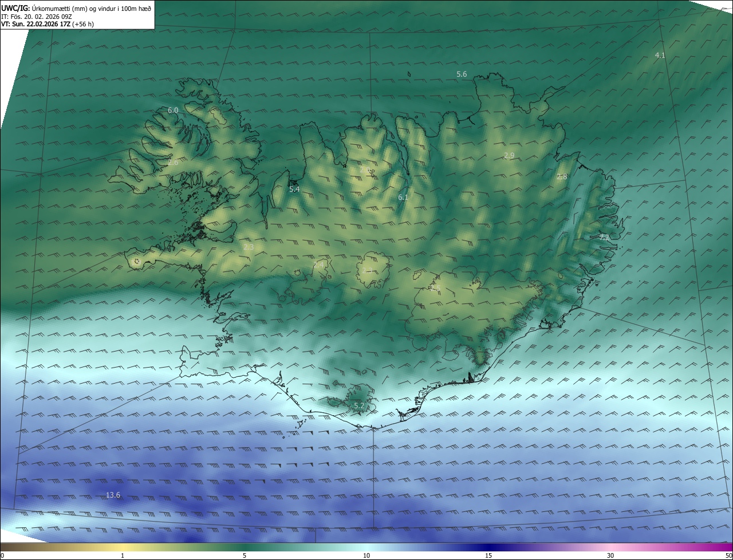Click the precipitation color scale bar

pos(366,547)
